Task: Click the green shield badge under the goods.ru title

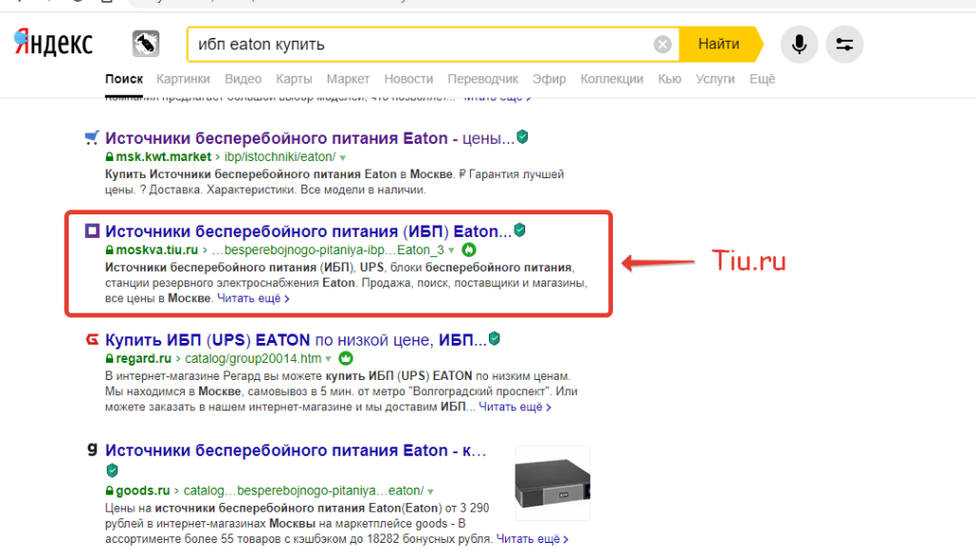Action: coord(112,470)
